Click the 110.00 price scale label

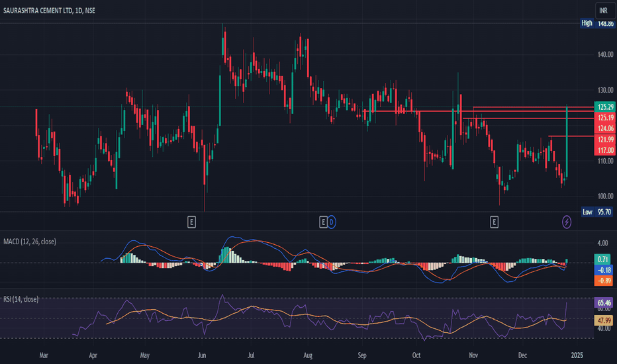pyautogui.click(x=605, y=161)
